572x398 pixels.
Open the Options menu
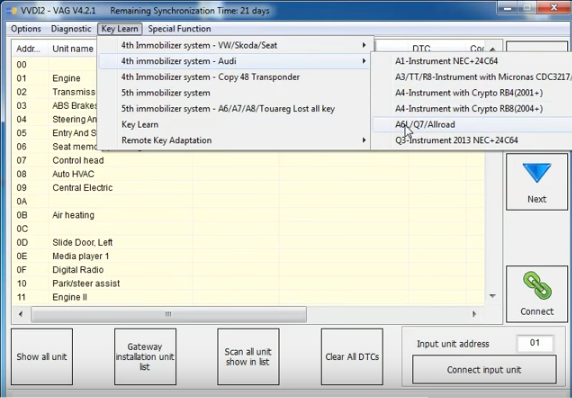coord(26,29)
